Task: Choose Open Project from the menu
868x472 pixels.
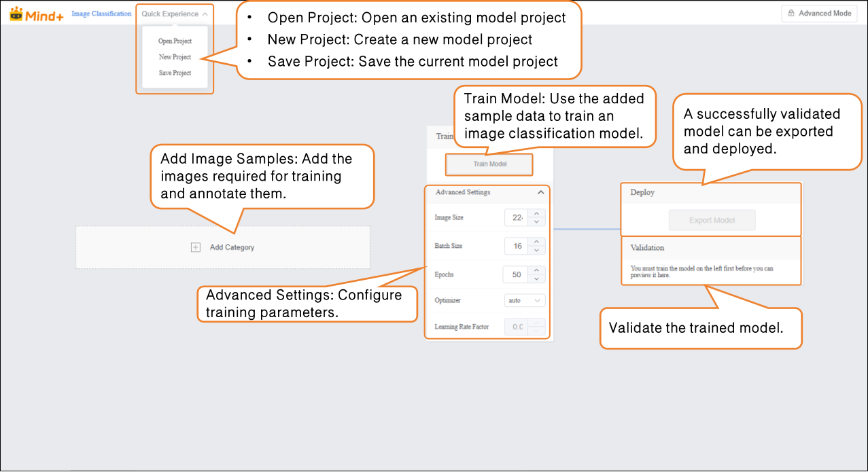Action: (x=175, y=41)
